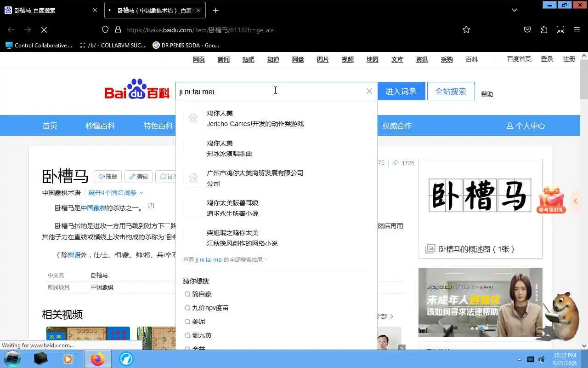Open the Pocket save icon

coord(527,29)
